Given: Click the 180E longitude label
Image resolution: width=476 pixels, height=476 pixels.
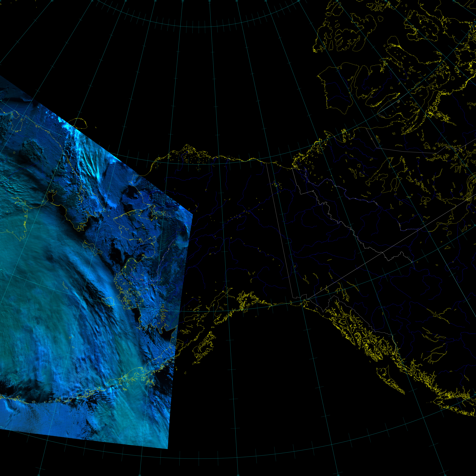Looking at the screenshot, I should pyautogui.click(x=126, y=1).
